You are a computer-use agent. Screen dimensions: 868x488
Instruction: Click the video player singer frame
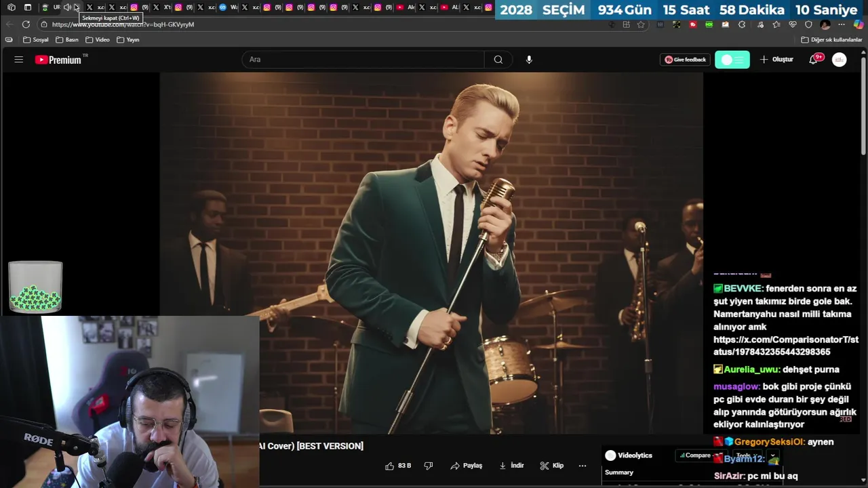(431, 253)
